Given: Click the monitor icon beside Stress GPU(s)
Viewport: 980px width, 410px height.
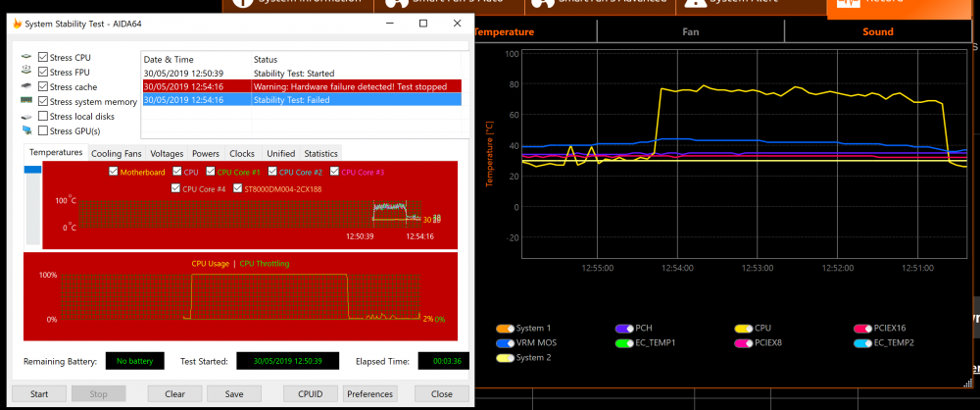Looking at the screenshot, I should [x=26, y=130].
